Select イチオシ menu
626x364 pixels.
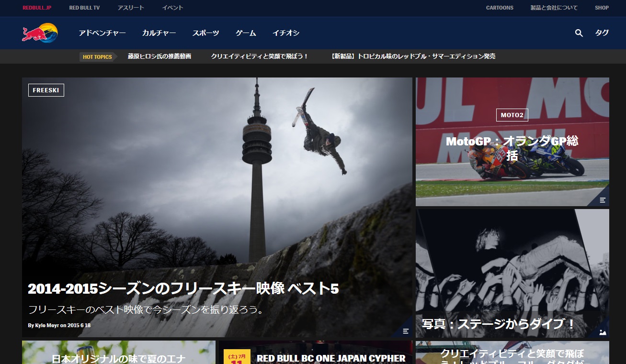[x=286, y=33]
